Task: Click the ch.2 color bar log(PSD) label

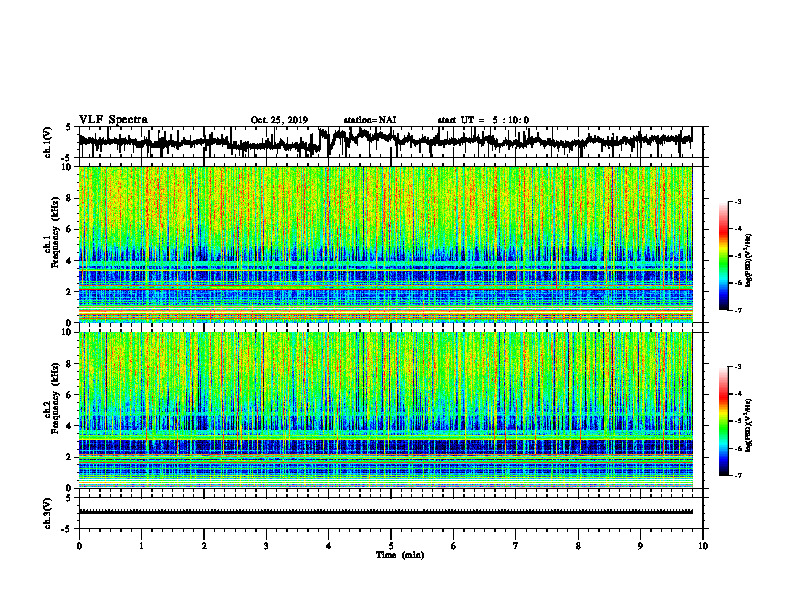Action: tap(749, 425)
